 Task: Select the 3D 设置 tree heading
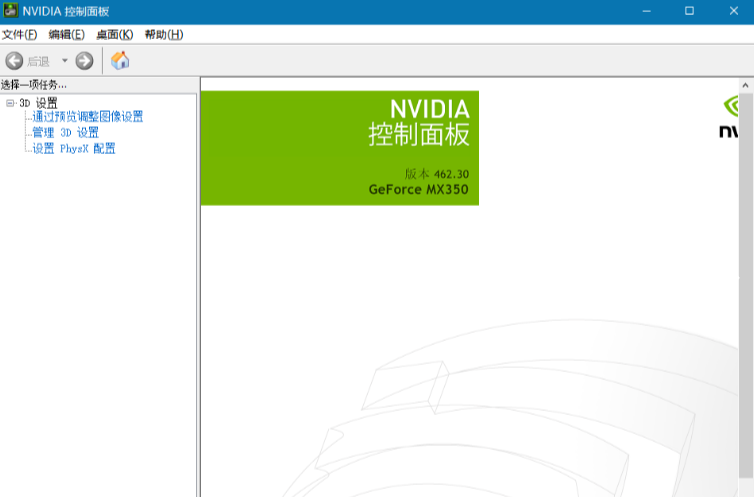[38, 103]
